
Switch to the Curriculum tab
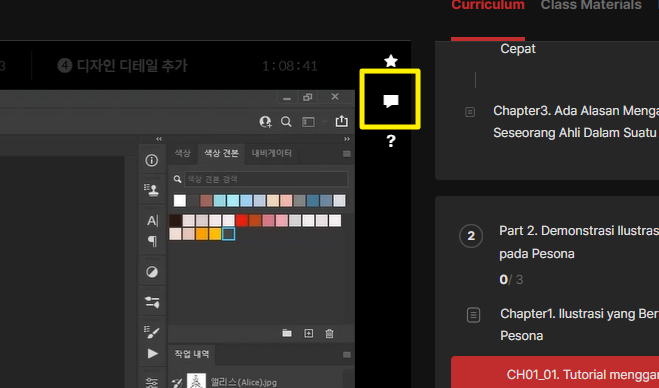click(x=488, y=5)
